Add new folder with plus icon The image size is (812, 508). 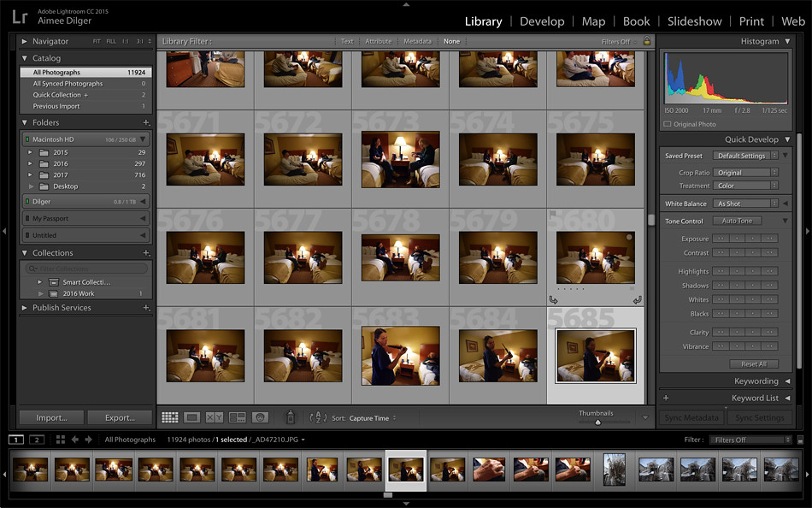pyautogui.click(x=146, y=123)
